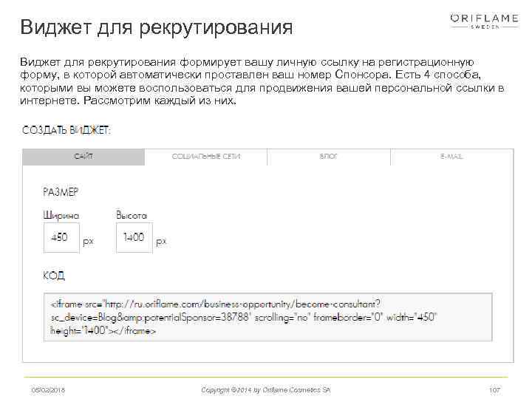Click the page number 107
This screenshot has height=399, width=532.
click(x=494, y=390)
